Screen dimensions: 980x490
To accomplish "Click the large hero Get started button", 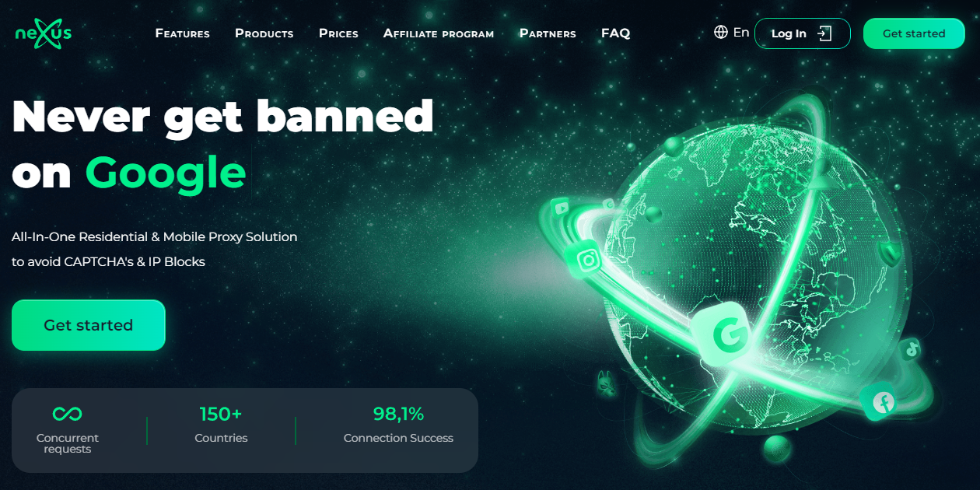I will 89,325.
